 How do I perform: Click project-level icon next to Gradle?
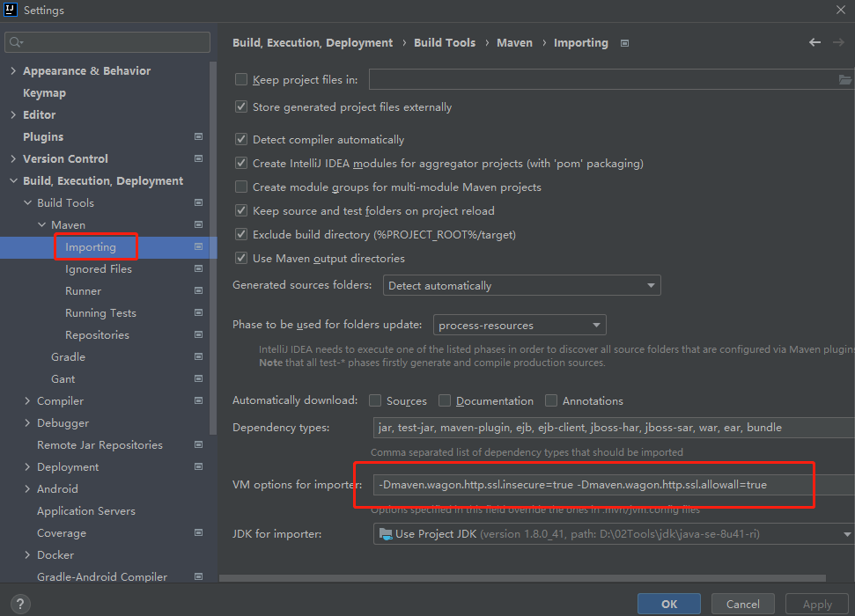coord(198,356)
